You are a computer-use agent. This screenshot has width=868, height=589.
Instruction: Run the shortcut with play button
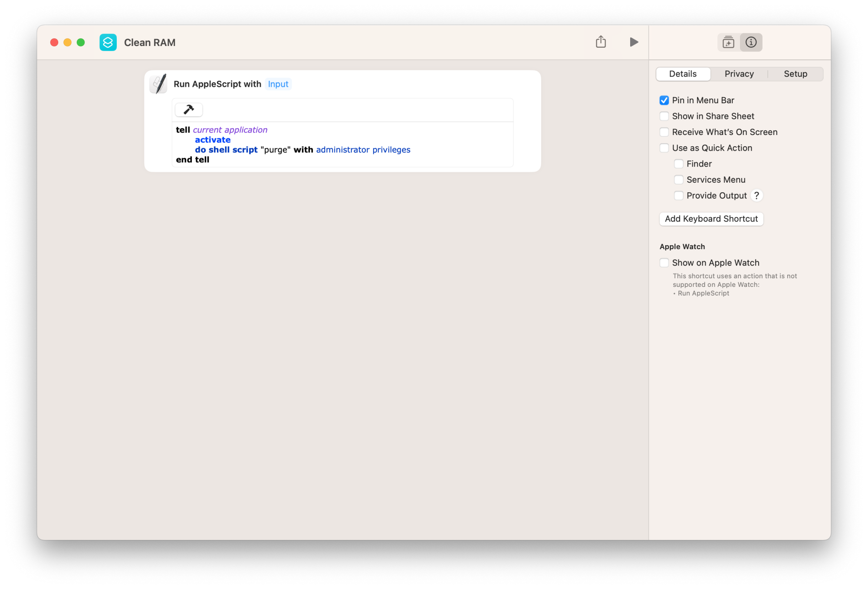click(x=634, y=42)
